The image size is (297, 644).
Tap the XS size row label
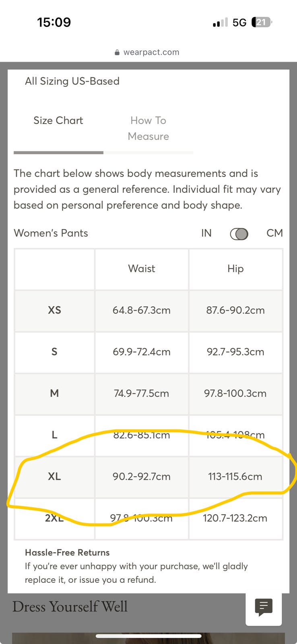click(54, 310)
